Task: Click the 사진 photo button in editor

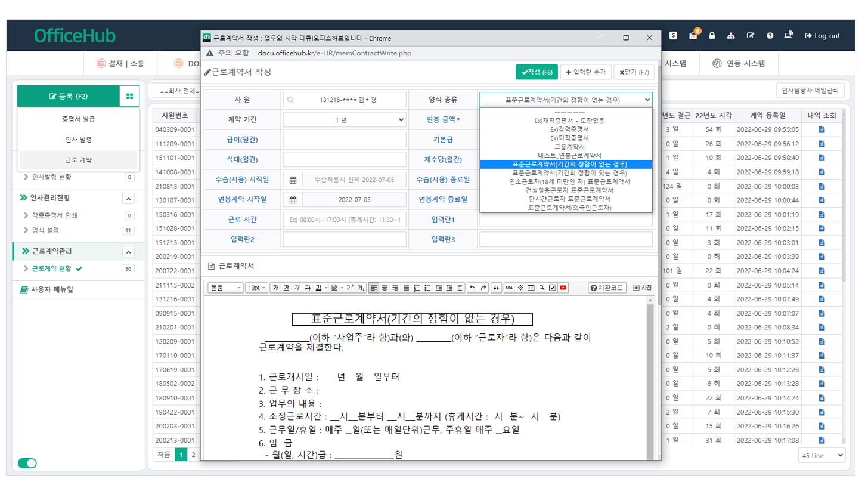Action: point(642,288)
